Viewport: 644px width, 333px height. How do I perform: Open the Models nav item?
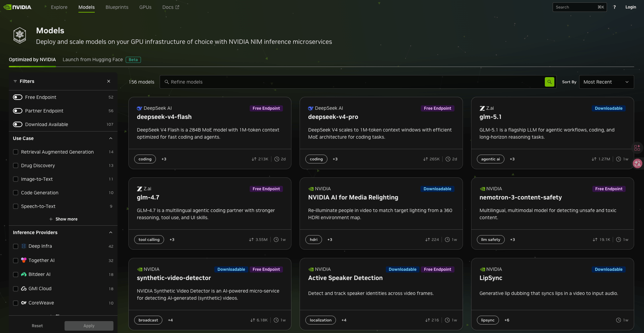87,7
